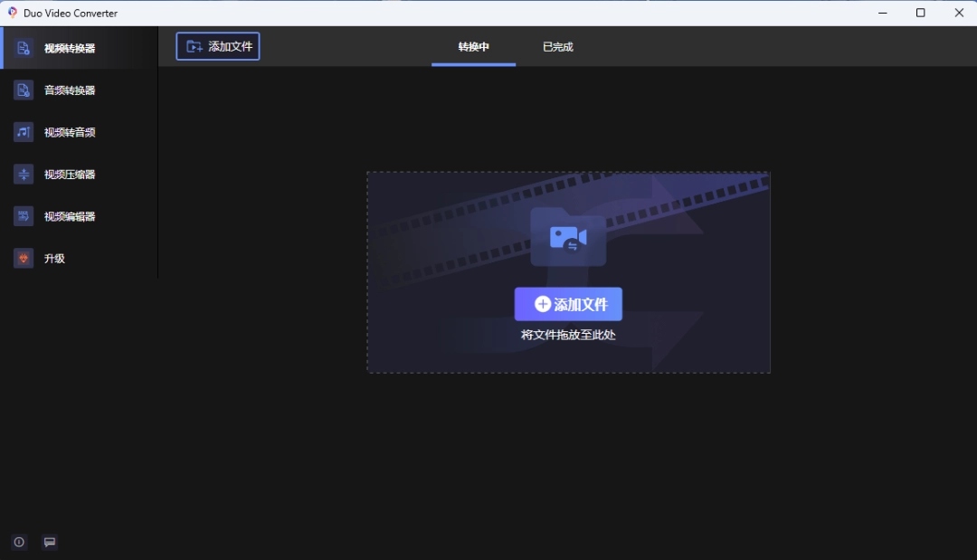The height and width of the screenshot is (560, 977).
Task: Click the Duo Video Converter logo in title bar
Action: 13,13
